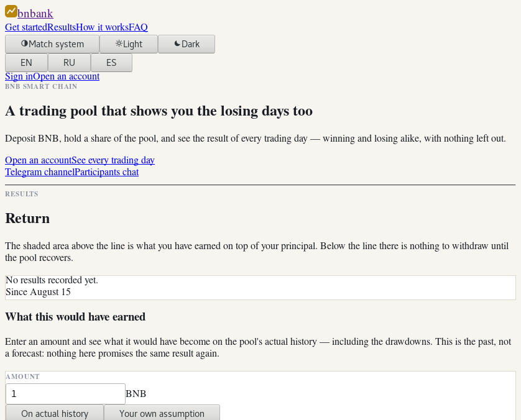Click the Sign in link
This screenshot has width=521, height=420.
19,76
